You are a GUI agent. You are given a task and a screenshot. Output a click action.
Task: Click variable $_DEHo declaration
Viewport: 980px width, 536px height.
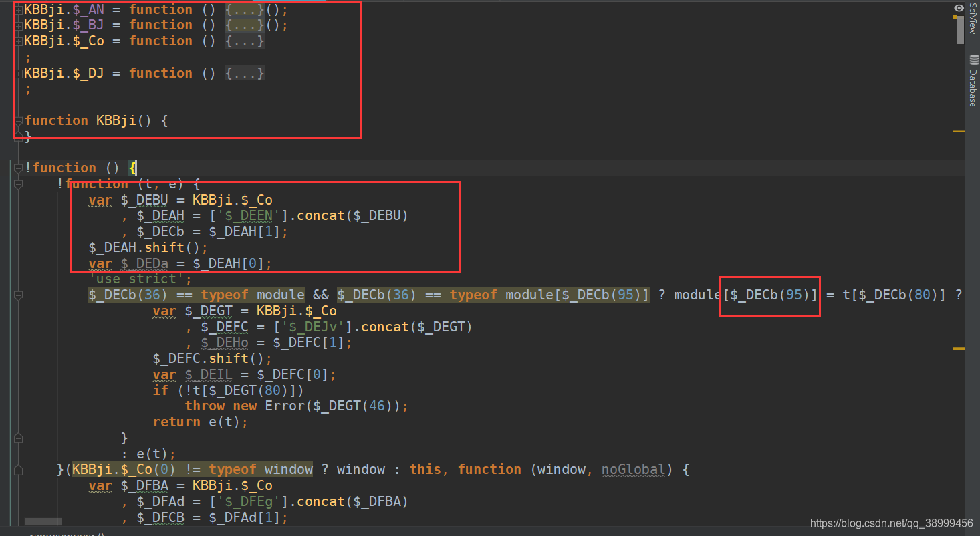(225, 343)
